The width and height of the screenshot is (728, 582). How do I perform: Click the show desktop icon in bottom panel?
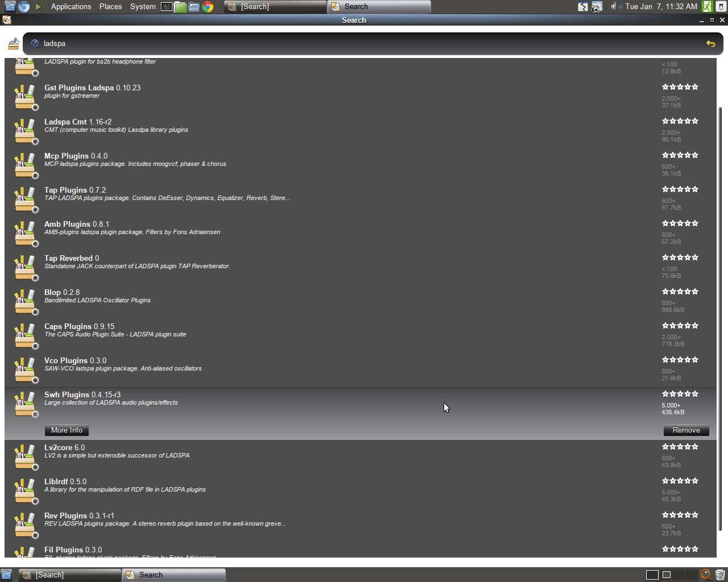tap(6, 575)
